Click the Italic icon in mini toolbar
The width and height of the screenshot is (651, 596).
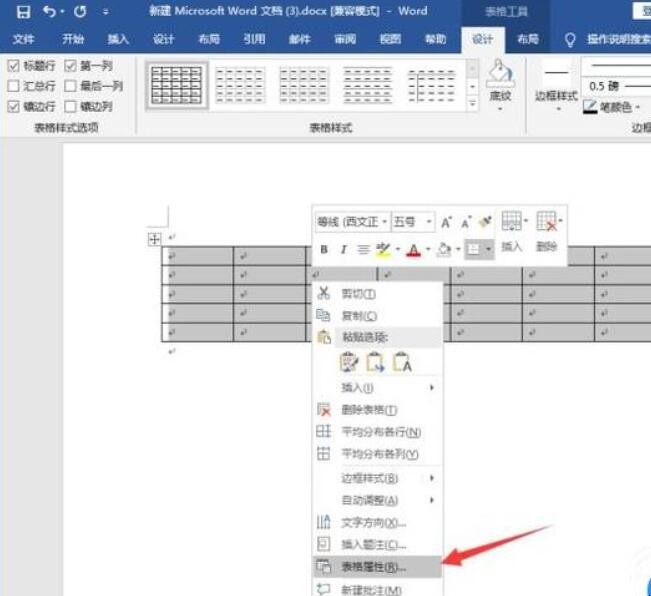(x=343, y=249)
